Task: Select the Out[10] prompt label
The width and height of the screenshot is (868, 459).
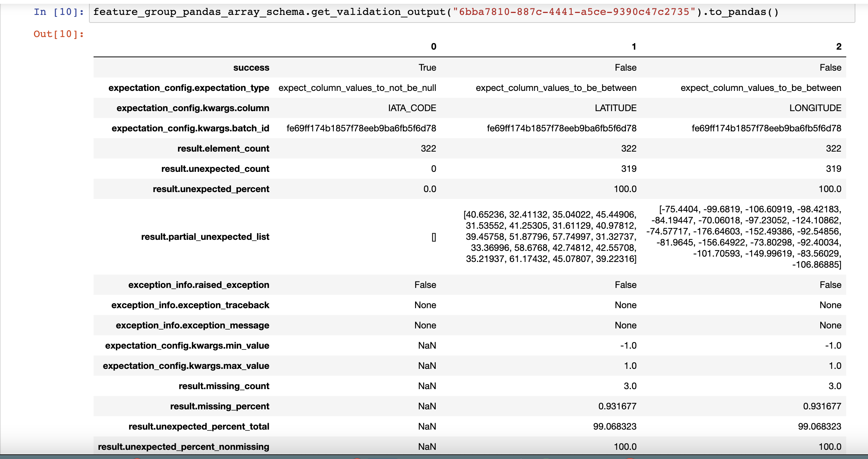Action: 59,34
